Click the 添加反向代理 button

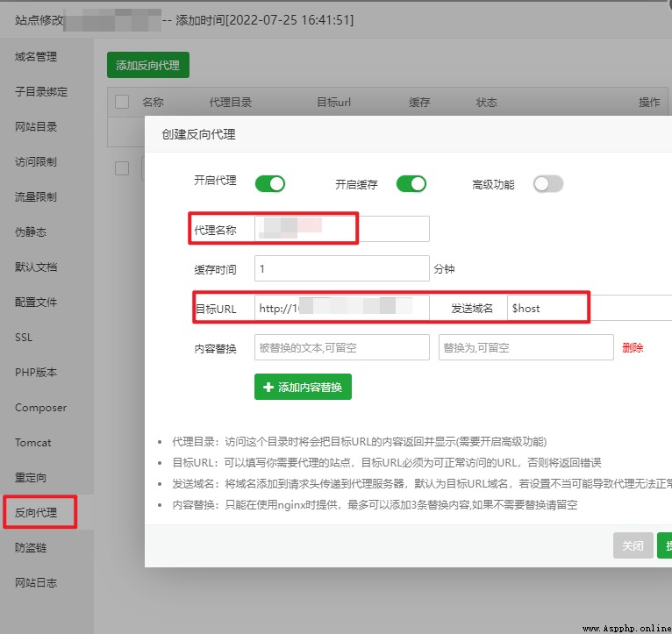coord(148,65)
